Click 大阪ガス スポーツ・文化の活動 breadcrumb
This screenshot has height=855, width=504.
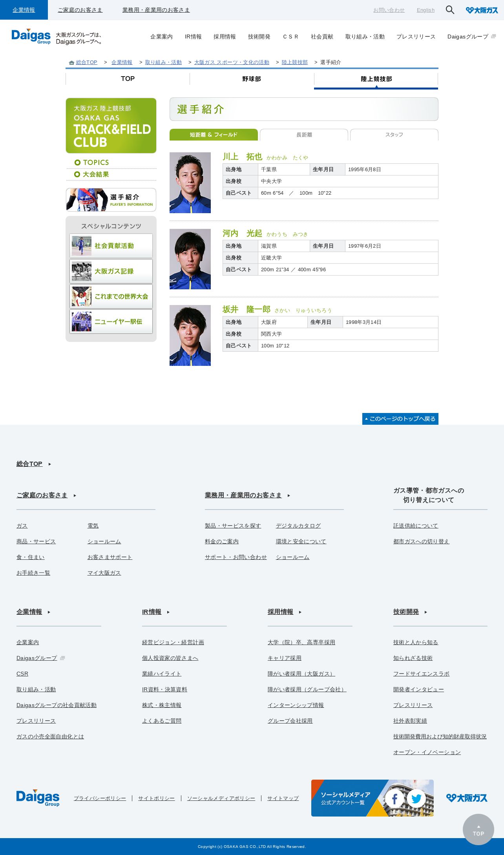tap(232, 62)
